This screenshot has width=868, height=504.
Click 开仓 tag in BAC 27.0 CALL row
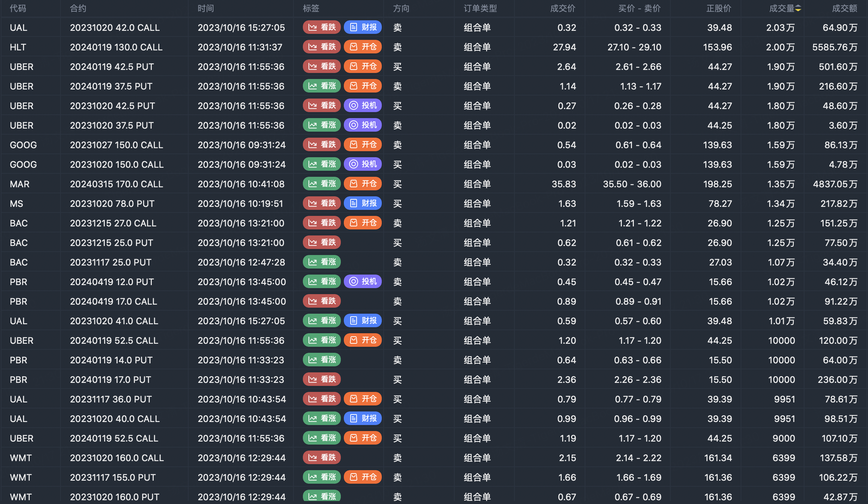[x=363, y=223]
